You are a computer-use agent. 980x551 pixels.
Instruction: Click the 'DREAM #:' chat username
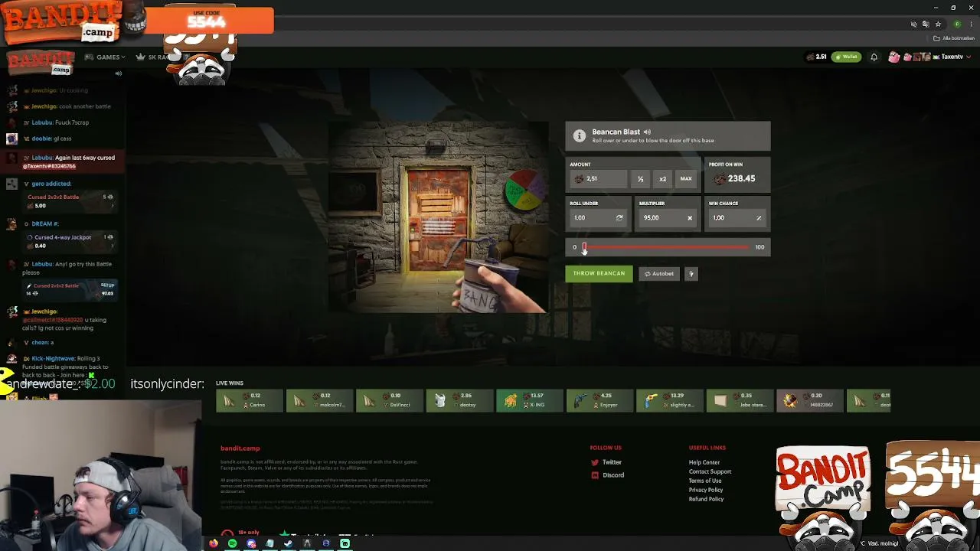[x=45, y=223]
